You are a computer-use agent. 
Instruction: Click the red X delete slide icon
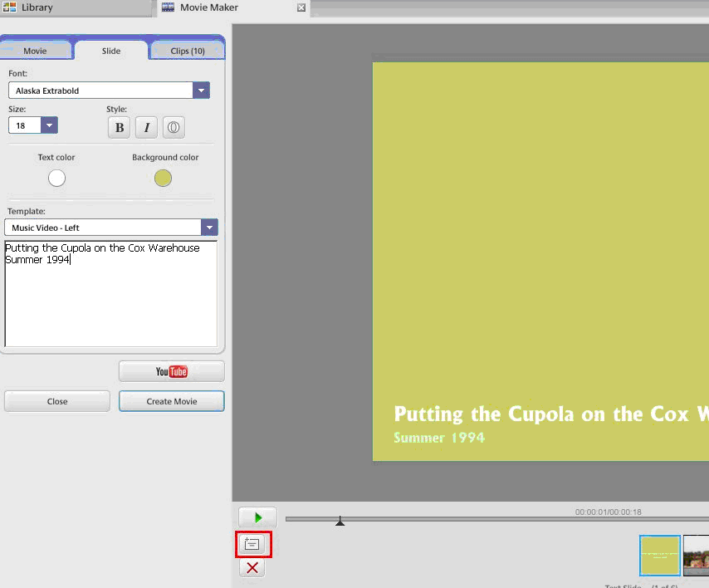(x=252, y=568)
